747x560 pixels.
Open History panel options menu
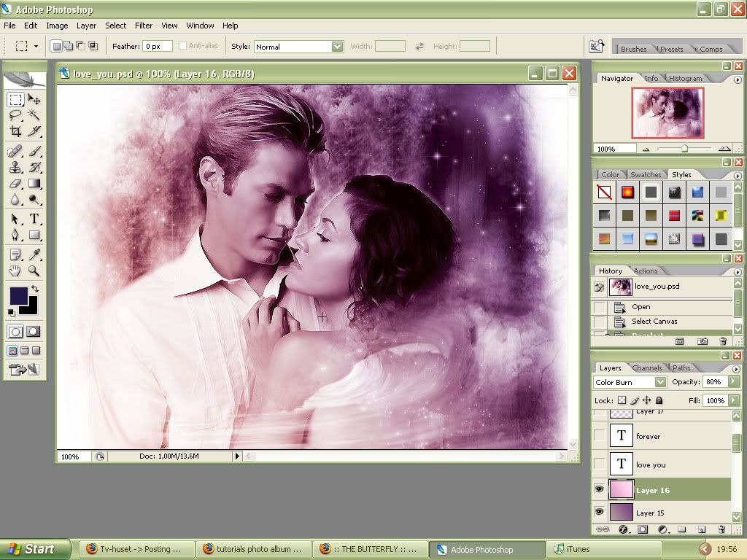[x=738, y=272]
